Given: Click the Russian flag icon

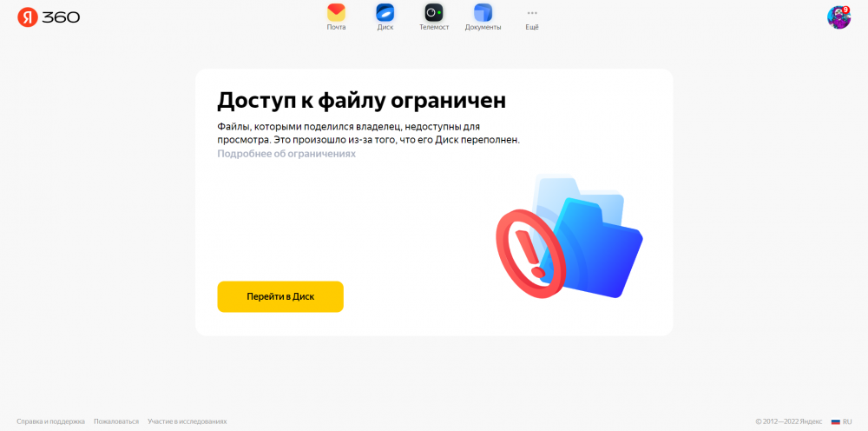Looking at the screenshot, I should (x=835, y=421).
